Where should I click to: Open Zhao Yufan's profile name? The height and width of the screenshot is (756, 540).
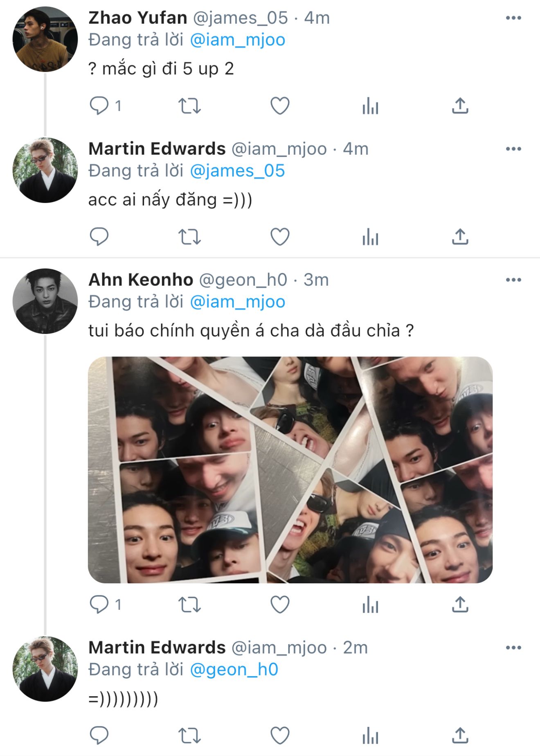[x=138, y=18]
